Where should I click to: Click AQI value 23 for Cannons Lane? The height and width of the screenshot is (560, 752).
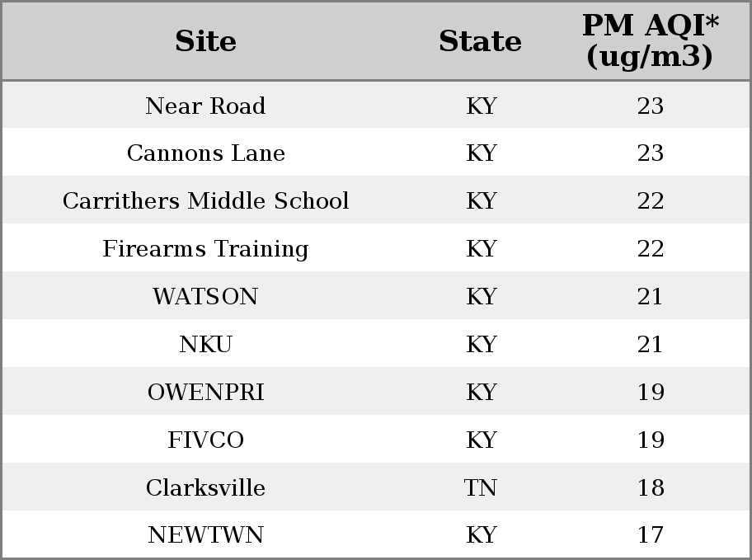[x=651, y=153]
